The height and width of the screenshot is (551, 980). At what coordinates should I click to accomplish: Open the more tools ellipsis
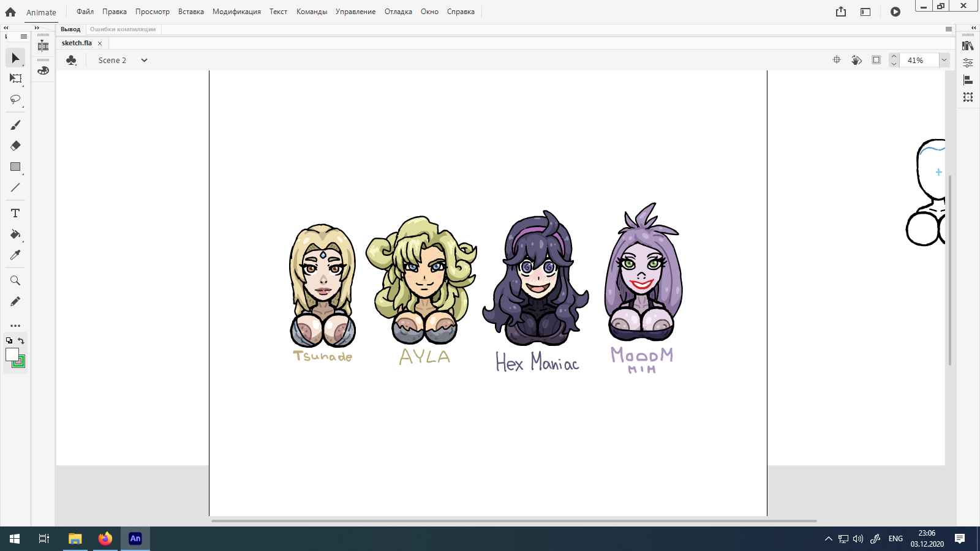15,326
